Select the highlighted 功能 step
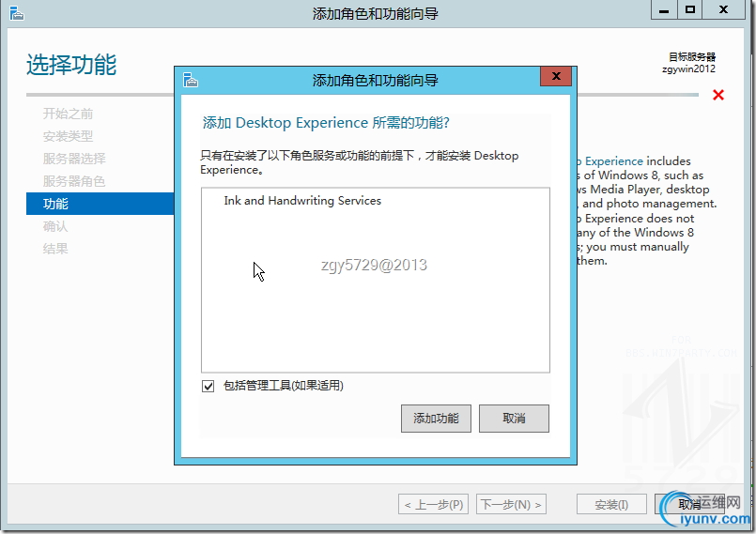The height and width of the screenshot is (534, 756). (x=100, y=204)
